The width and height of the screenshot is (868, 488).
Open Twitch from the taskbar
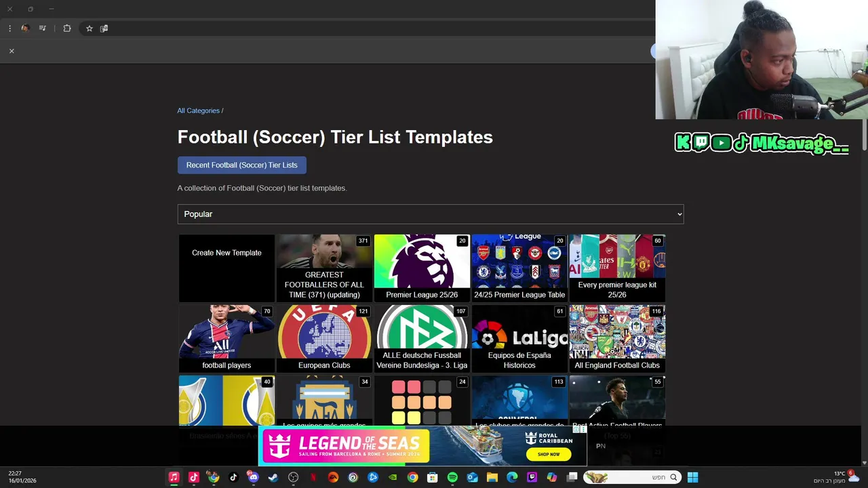pos(532,477)
